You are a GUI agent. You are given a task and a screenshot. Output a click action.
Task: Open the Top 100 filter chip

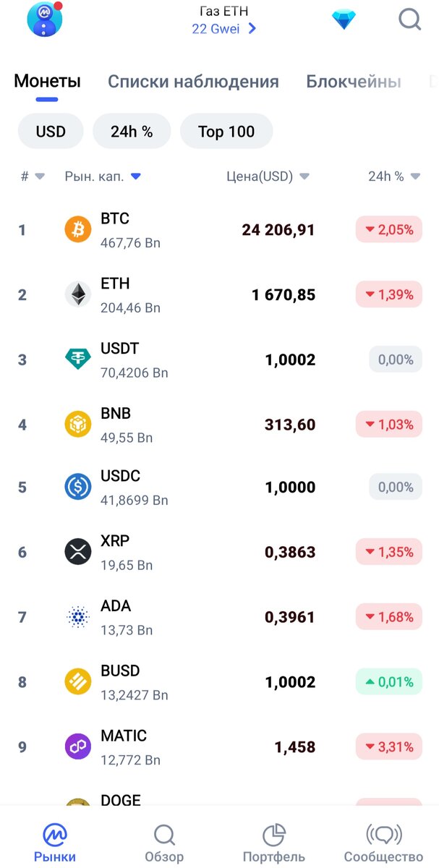coord(226,132)
